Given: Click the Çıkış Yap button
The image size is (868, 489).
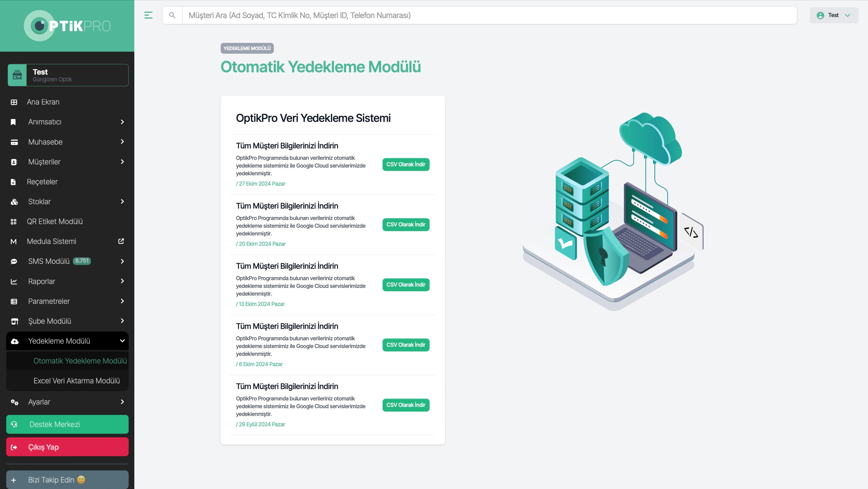Looking at the screenshot, I should coord(67,447).
